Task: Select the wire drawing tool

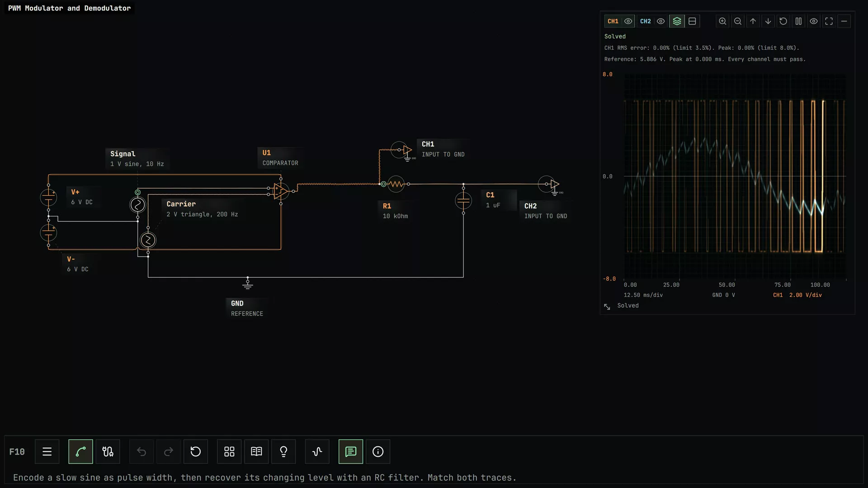Action: (x=80, y=451)
